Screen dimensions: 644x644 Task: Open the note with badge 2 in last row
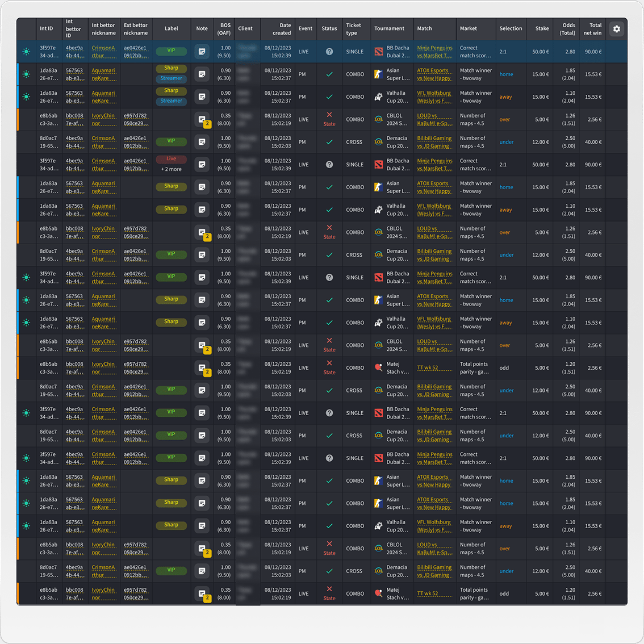[202, 594]
